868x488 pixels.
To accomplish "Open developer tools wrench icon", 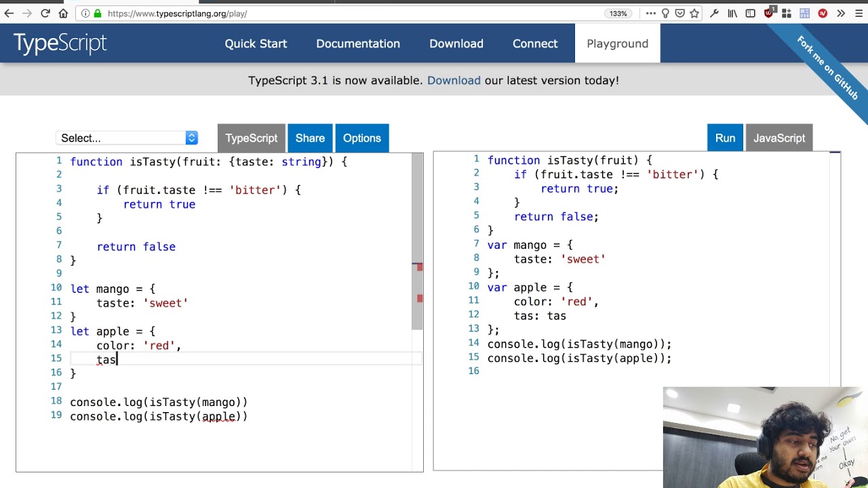I will click(x=714, y=14).
